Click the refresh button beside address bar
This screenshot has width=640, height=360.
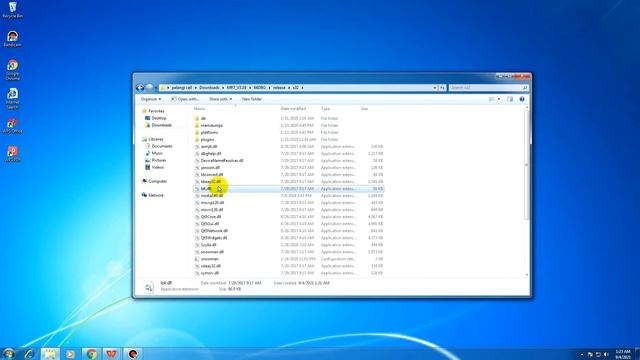click(442, 88)
